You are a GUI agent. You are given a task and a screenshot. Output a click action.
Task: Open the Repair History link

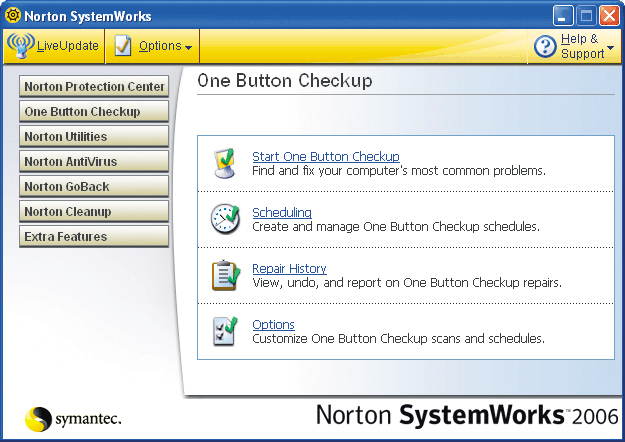(289, 269)
